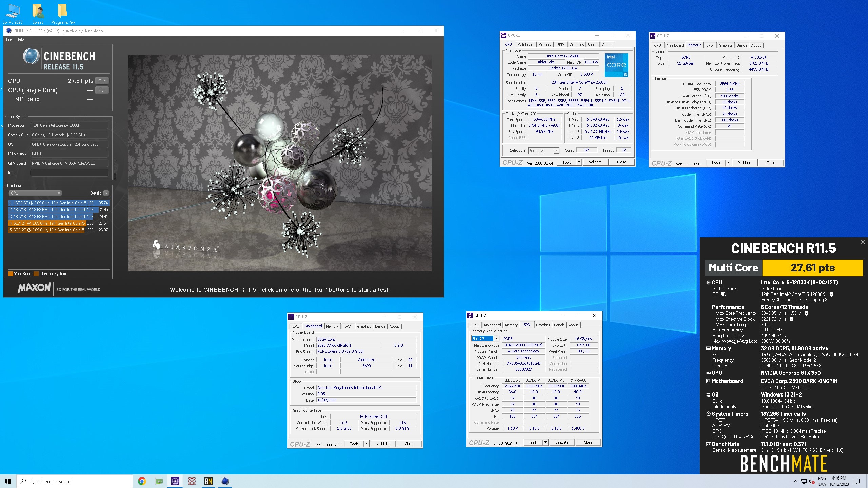Open the Windows Start menu

coord(8,481)
